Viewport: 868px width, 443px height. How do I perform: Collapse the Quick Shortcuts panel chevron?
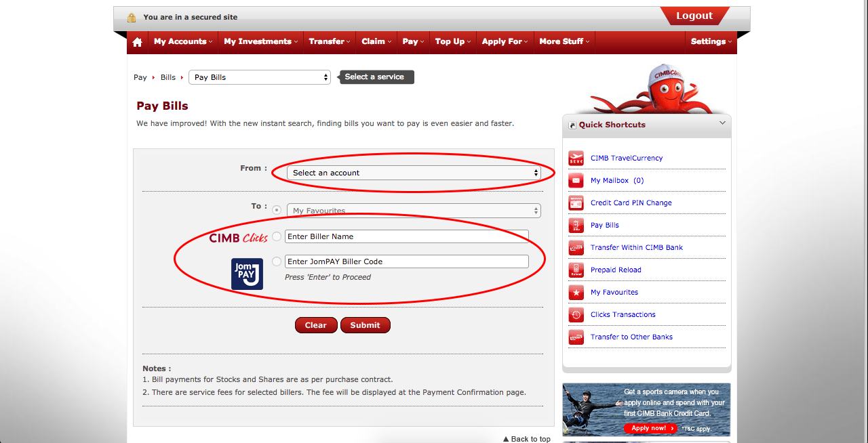(722, 123)
